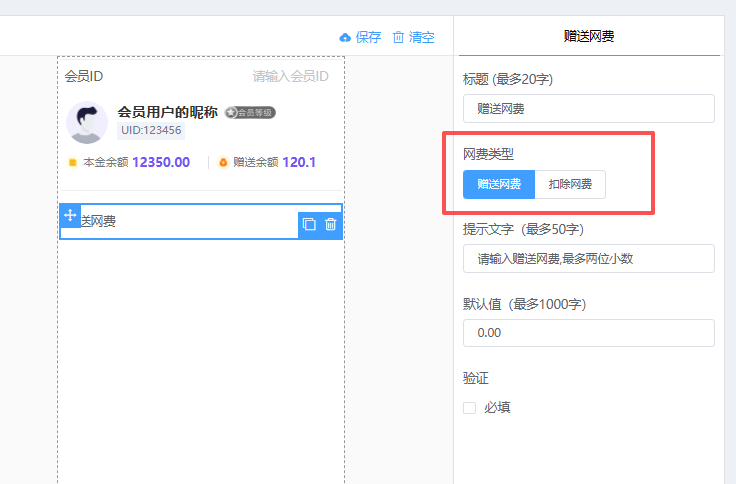736x484 pixels.
Task: Click the UID:123456 label
Action: (151, 131)
